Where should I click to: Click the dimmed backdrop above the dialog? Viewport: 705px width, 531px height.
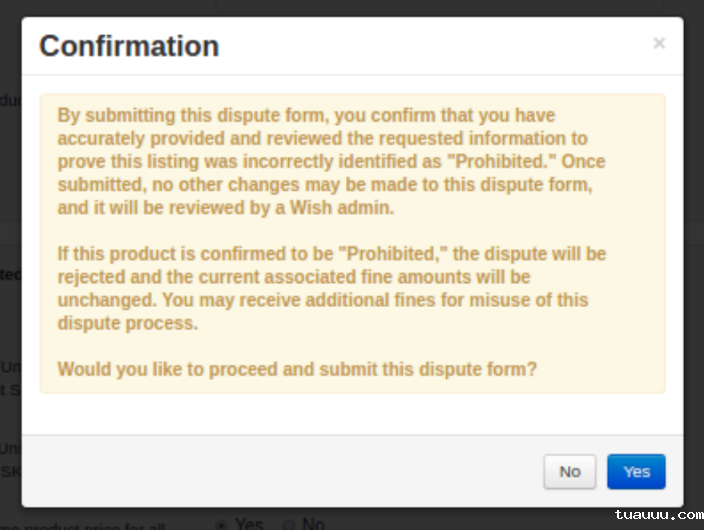click(350, 7)
